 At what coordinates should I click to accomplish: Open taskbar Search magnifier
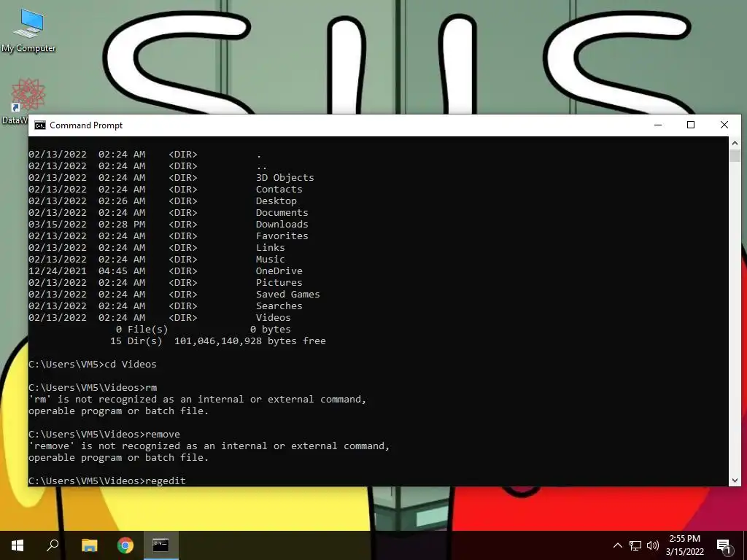click(53, 545)
